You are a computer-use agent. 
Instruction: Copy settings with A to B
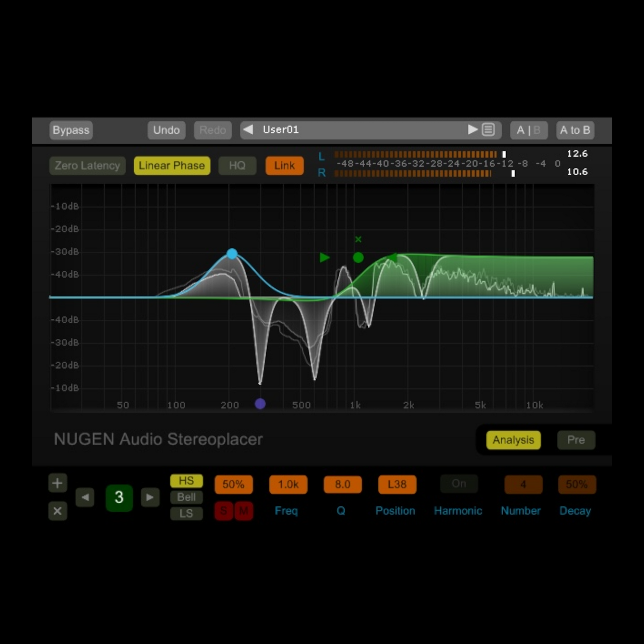tap(575, 130)
